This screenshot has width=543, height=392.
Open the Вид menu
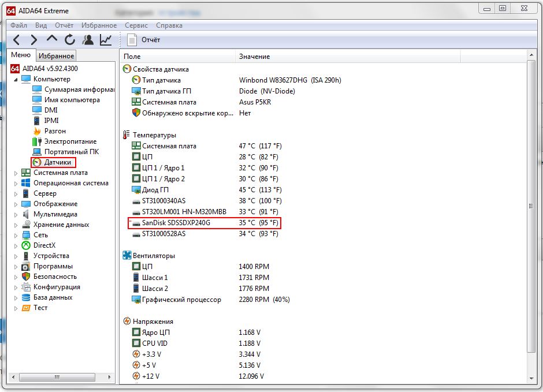(41, 25)
